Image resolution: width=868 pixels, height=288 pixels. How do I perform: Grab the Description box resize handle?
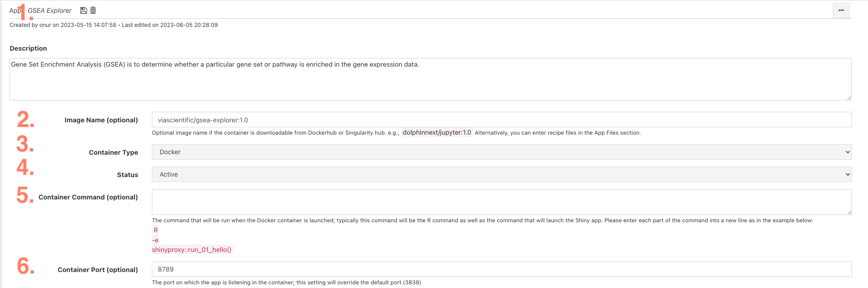coord(849,98)
